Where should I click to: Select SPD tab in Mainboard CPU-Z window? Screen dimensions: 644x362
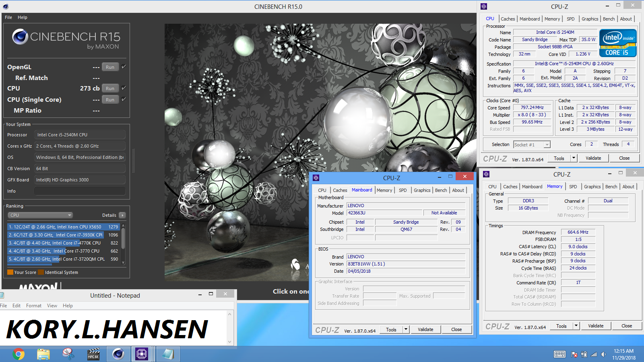(x=402, y=190)
